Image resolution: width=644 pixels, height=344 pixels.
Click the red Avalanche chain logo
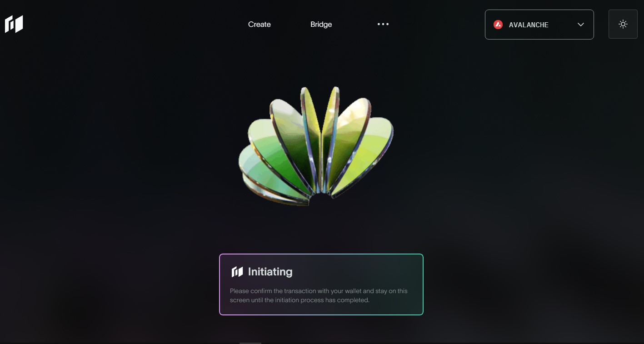[498, 25]
